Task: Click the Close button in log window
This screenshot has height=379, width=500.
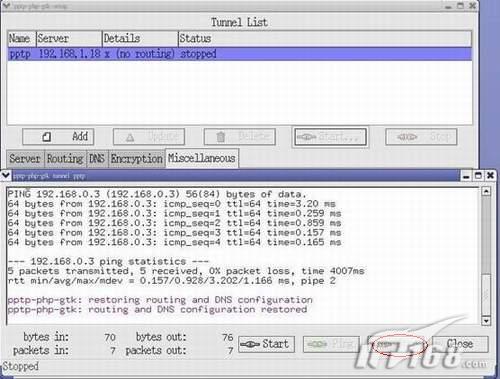Action: click(x=460, y=344)
